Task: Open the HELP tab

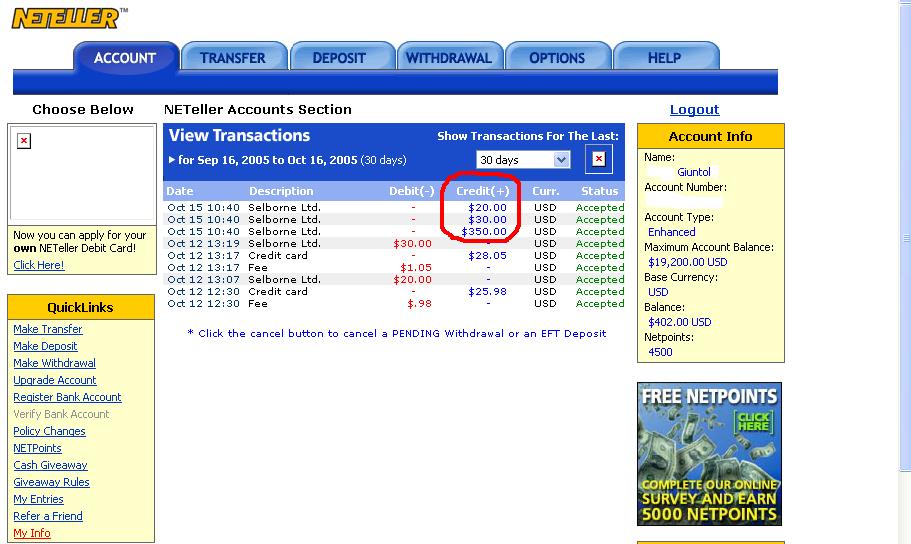Action: [665, 58]
